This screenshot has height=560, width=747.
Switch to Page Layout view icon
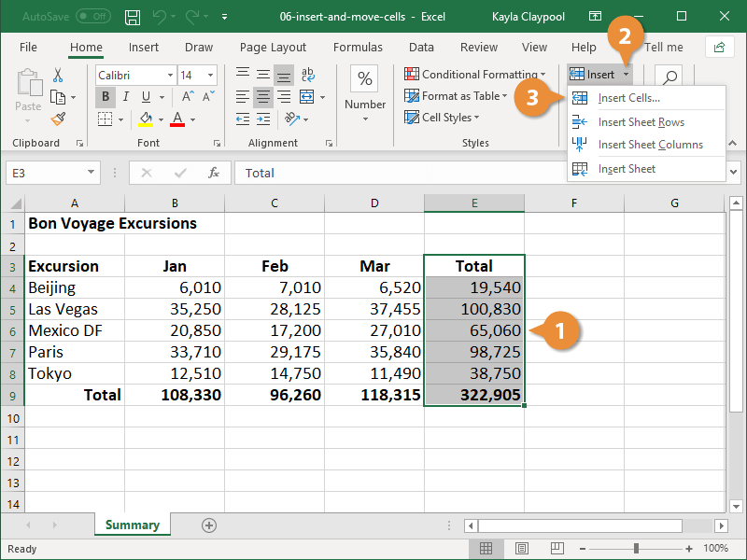(x=522, y=549)
